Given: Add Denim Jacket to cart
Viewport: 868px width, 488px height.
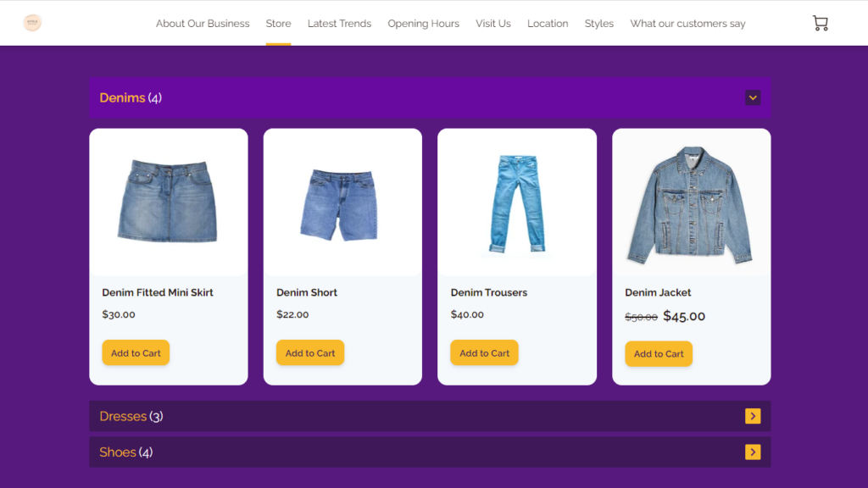Looking at the screenshot, I should click(x=659, y=353).
